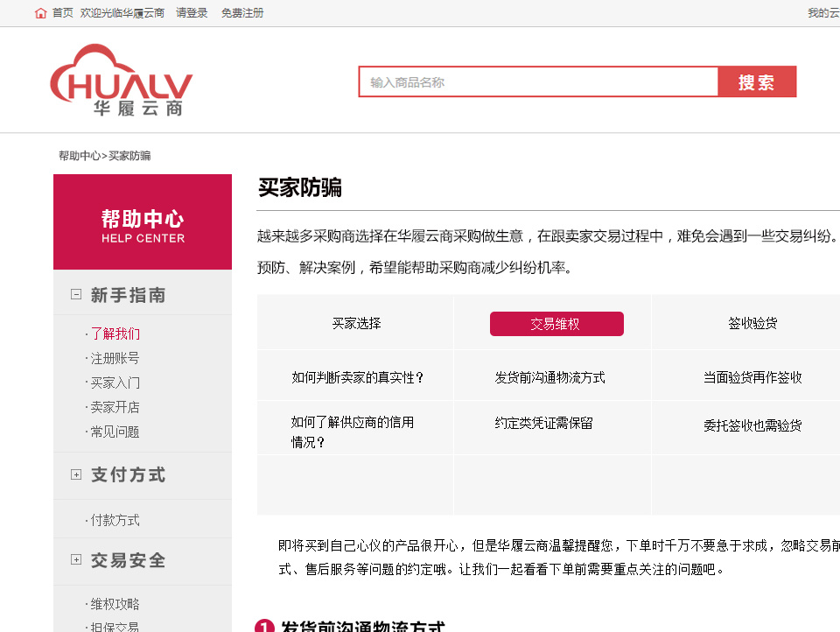This screenshot has width=840, height=632.
Task: Collapse the 新手指南 sidebar section
Action: 75,294
